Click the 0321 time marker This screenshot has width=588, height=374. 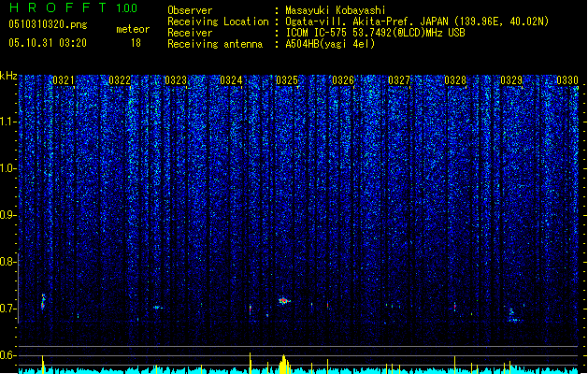(x=64, y=80)
